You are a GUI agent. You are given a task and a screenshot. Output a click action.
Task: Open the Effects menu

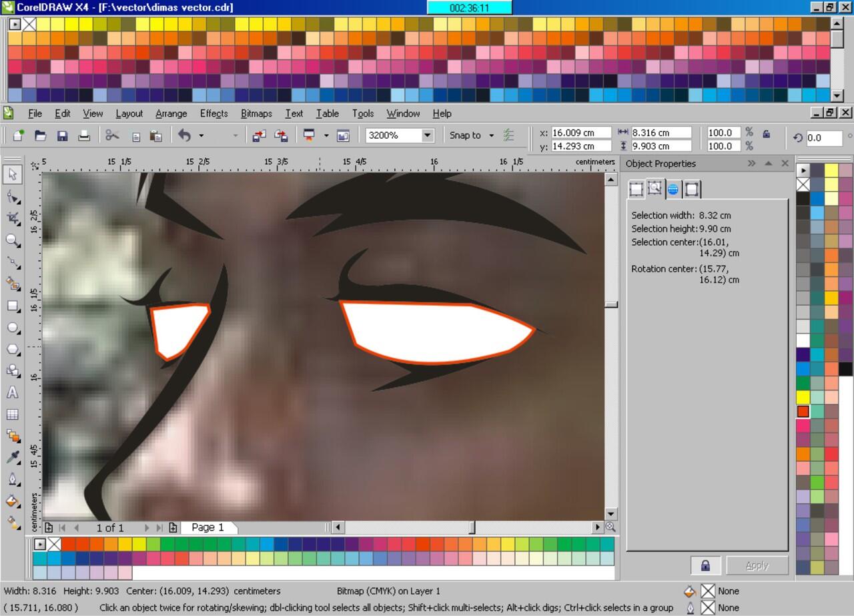(214, 113)
